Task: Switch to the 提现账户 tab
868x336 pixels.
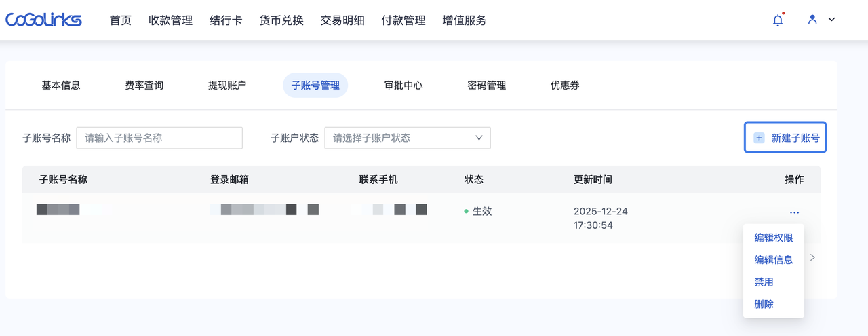Action: click(x=227, y=86)
